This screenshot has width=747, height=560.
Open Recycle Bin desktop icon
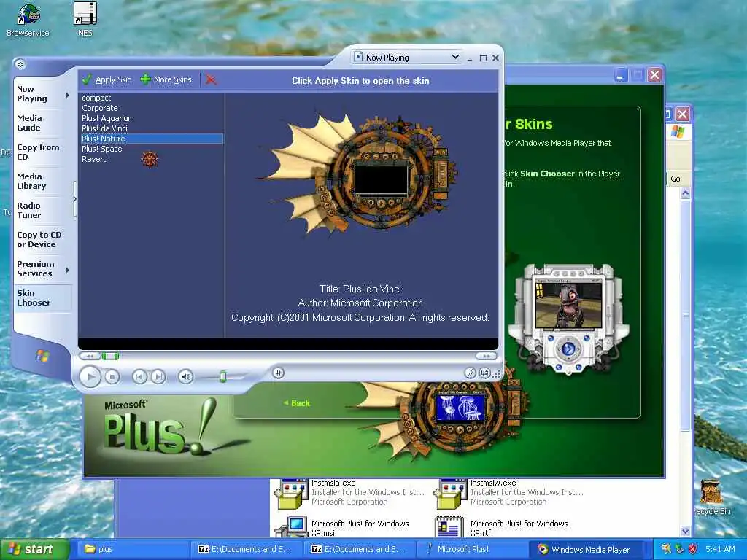(712, 497)
